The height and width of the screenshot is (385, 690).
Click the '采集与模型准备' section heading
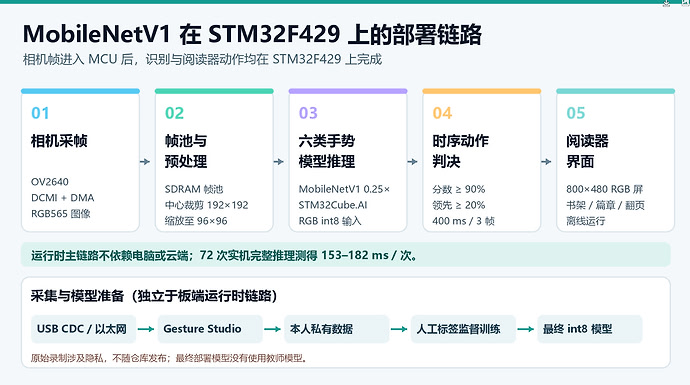click(x=154, y=296)
